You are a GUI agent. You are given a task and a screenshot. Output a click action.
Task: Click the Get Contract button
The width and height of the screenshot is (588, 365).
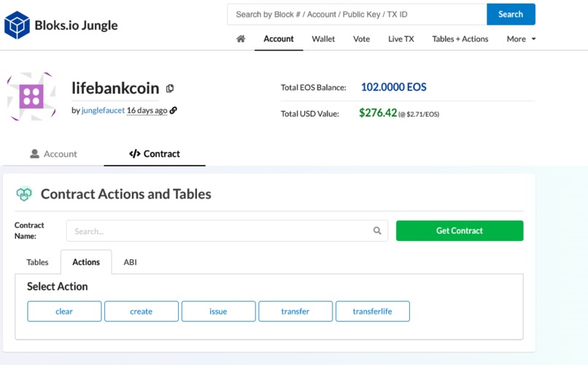point(460,231)
